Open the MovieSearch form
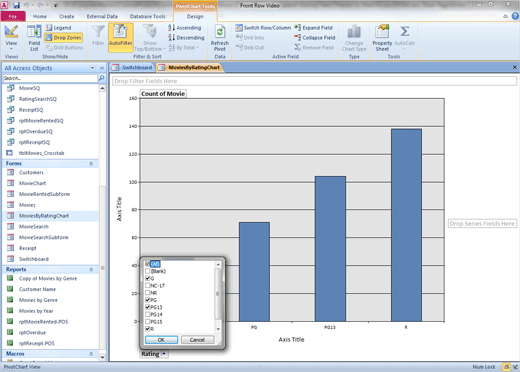Screen dimensions: 520x372 point(34,227)
